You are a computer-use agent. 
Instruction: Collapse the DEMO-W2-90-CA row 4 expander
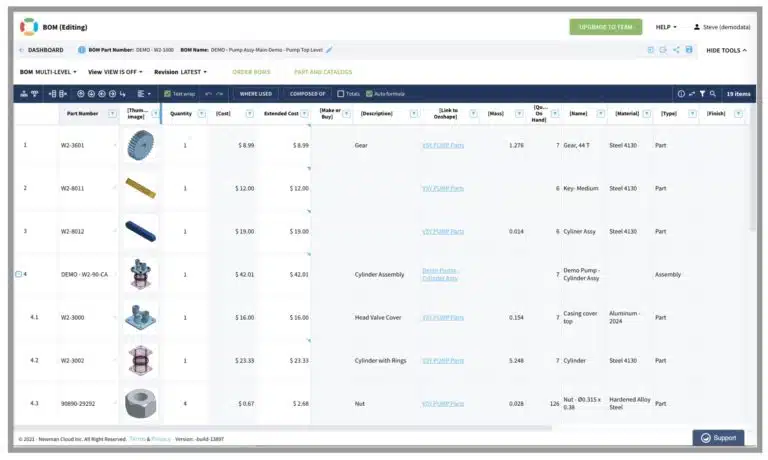18,274
